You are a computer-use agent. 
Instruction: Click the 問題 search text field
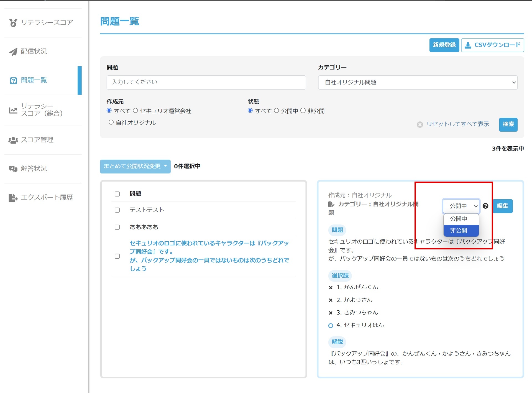(206, 82)
